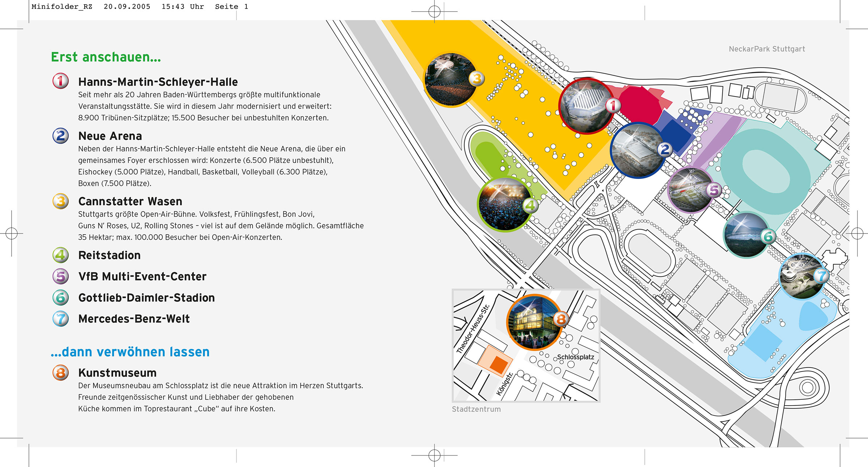Click the blue number 2 badge in the legend

[x=60, y=136]
